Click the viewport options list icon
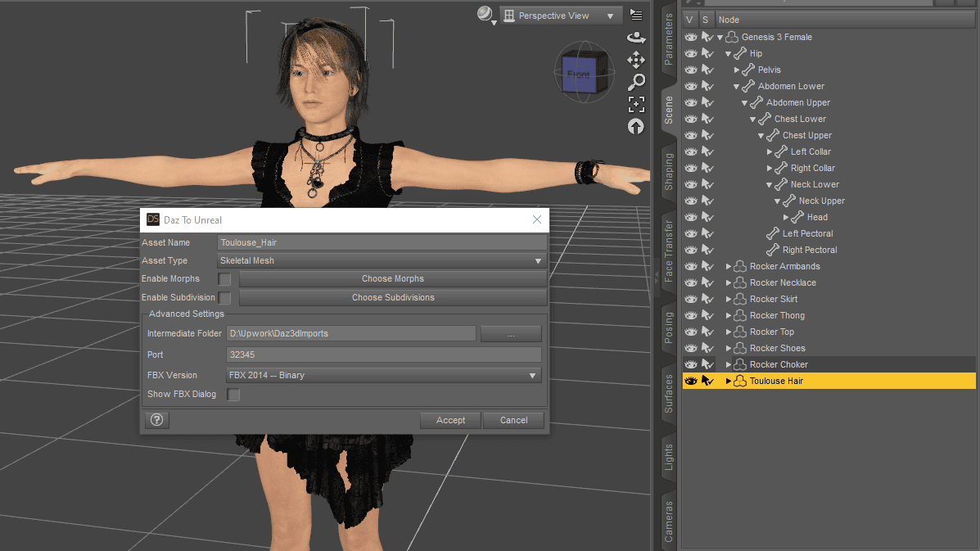980x551 pixels. pos(635,14)
